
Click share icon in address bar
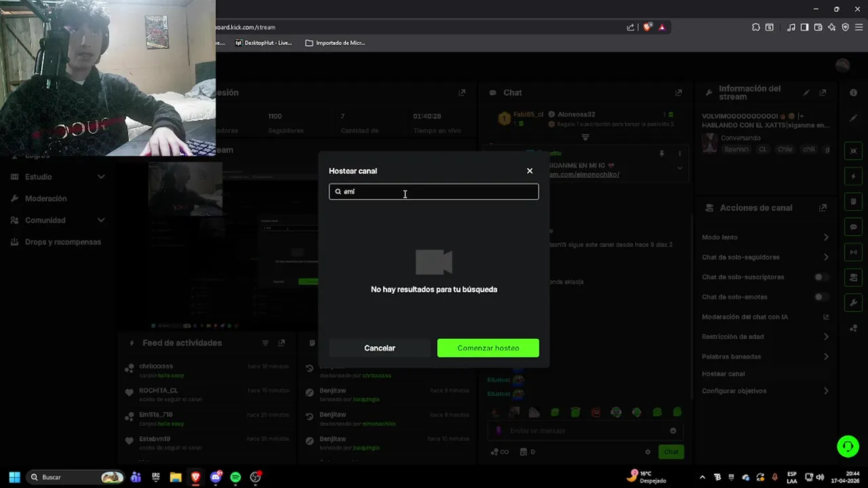click(x=631, y=27)
